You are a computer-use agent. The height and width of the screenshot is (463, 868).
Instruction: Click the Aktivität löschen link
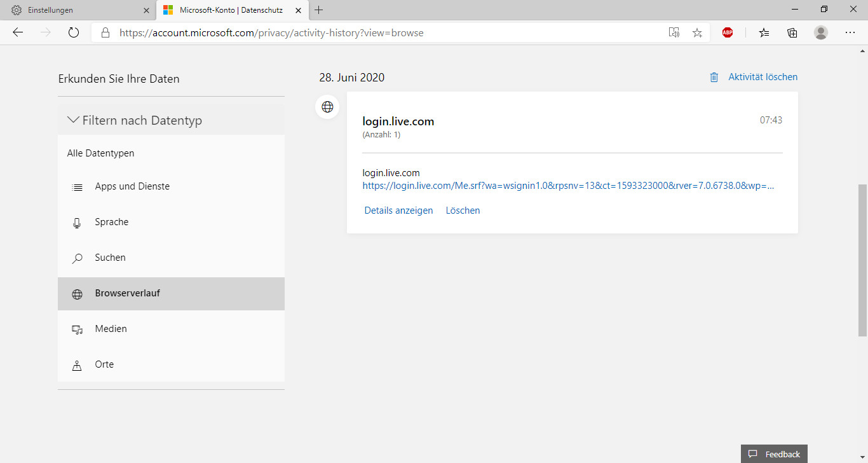click(763, 77)
